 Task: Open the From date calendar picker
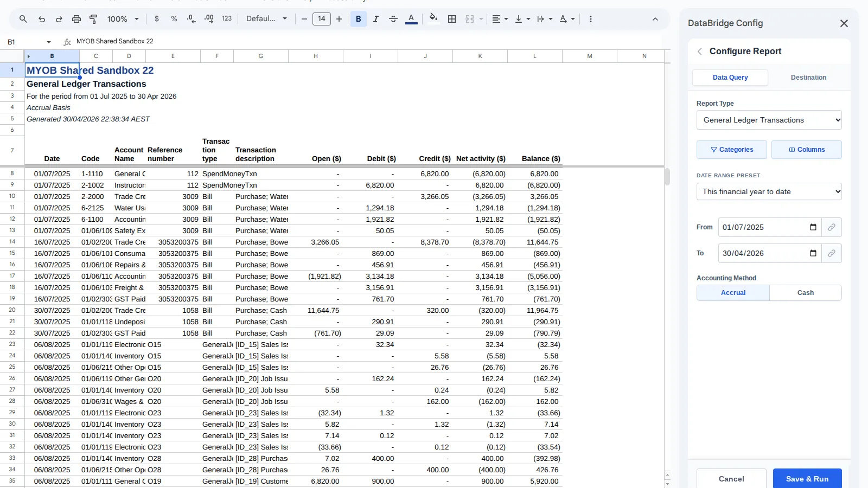pos(813,227)
